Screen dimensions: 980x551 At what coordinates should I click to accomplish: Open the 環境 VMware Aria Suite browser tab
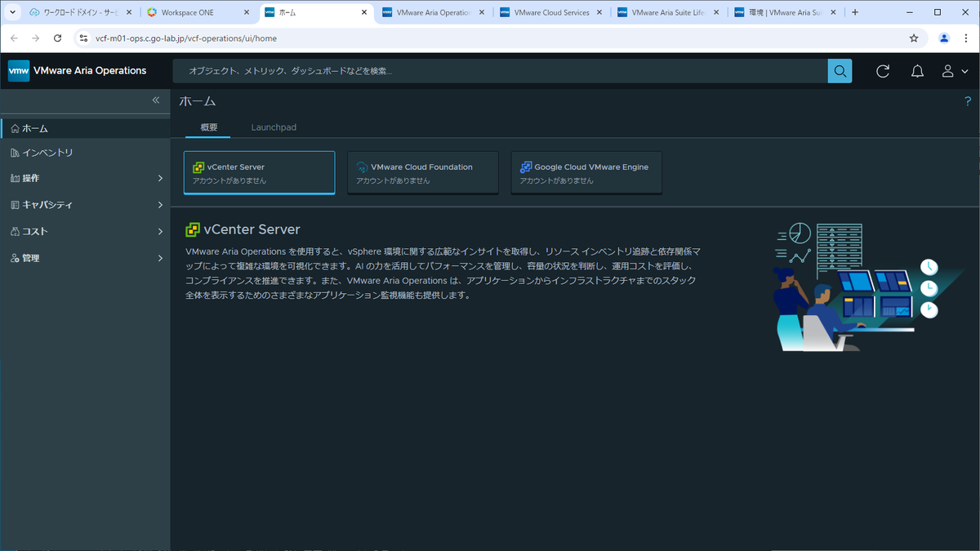coord(786,13)
